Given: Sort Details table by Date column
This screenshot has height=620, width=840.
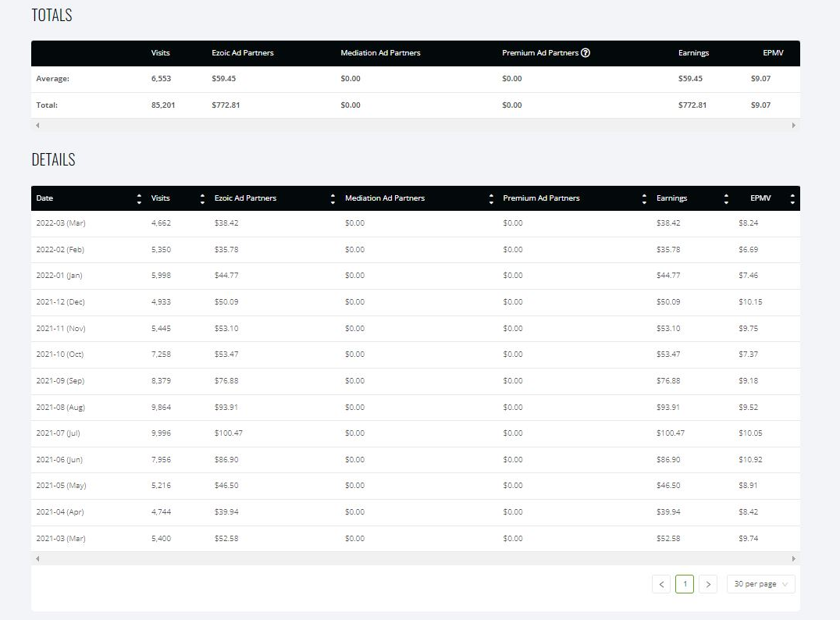Looking at the screenshot, I should 139,199.
